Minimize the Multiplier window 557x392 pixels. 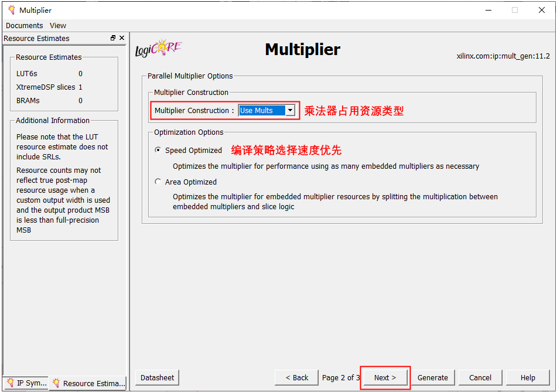488,10
